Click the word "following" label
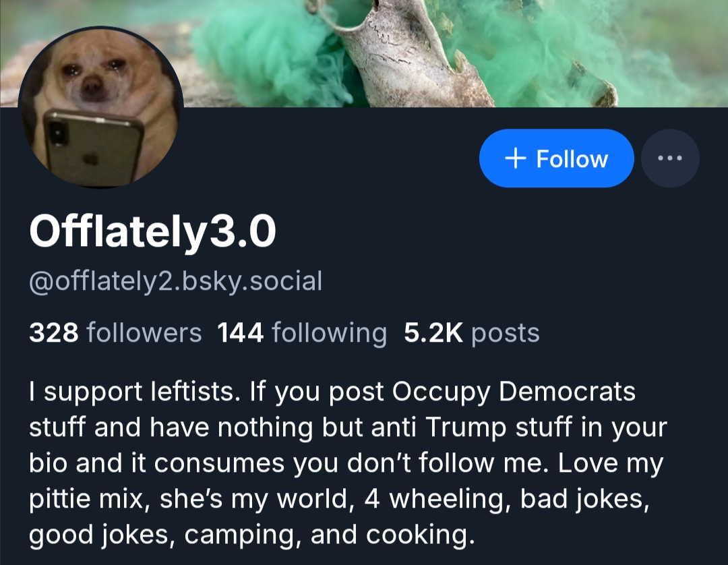The width and height of the screenshot is (728, 565). point(328,332)
